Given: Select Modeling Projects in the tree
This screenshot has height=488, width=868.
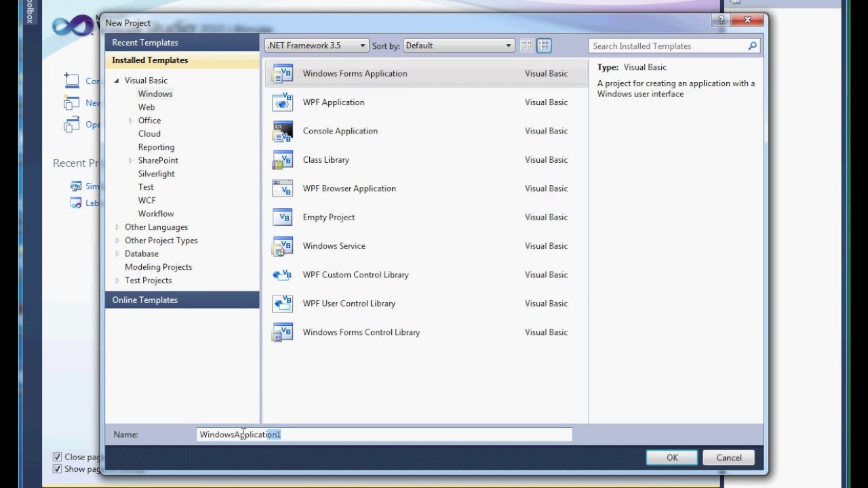Looking at the screenshot, I should click(159, 267).
